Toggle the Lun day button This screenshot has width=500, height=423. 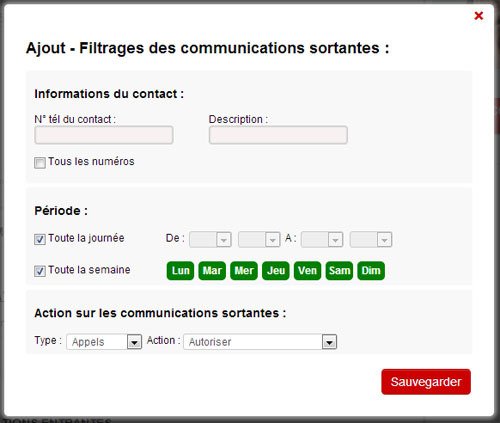click(180, 271)
